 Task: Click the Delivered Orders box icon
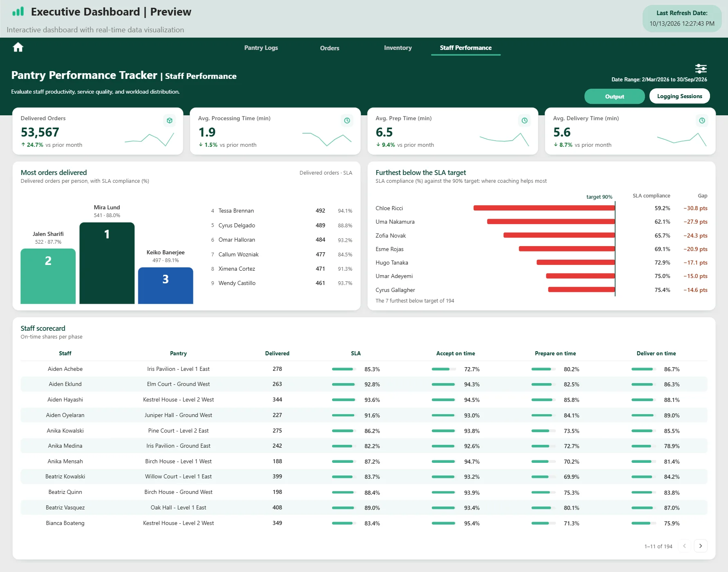(x=169, y=121)
